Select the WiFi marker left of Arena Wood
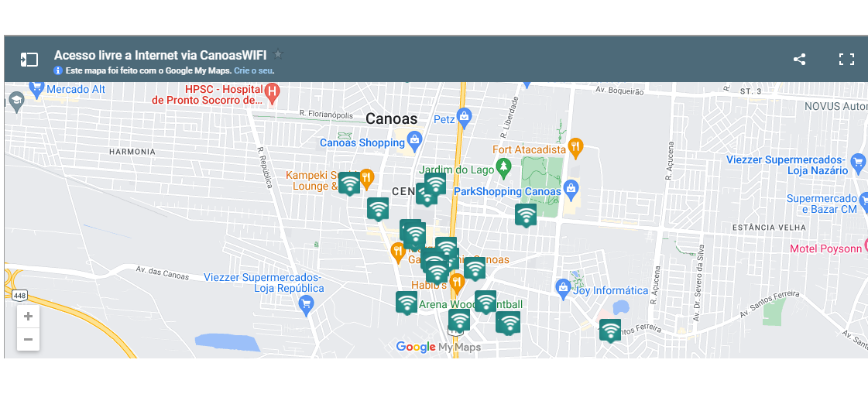Screen dimensions: 868x418 407,302
